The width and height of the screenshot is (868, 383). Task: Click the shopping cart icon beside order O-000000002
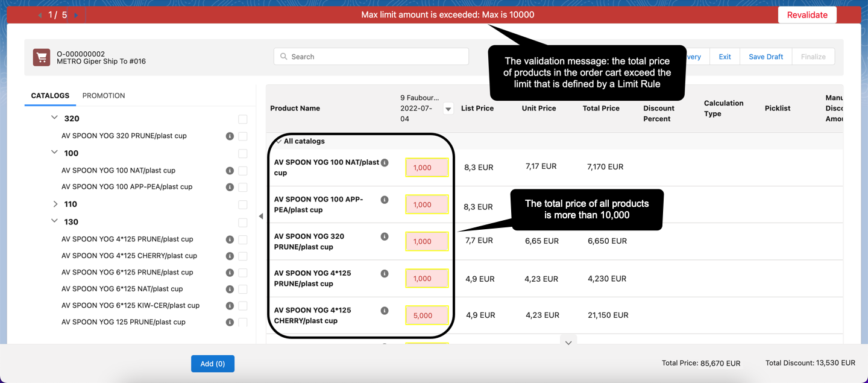41,57
